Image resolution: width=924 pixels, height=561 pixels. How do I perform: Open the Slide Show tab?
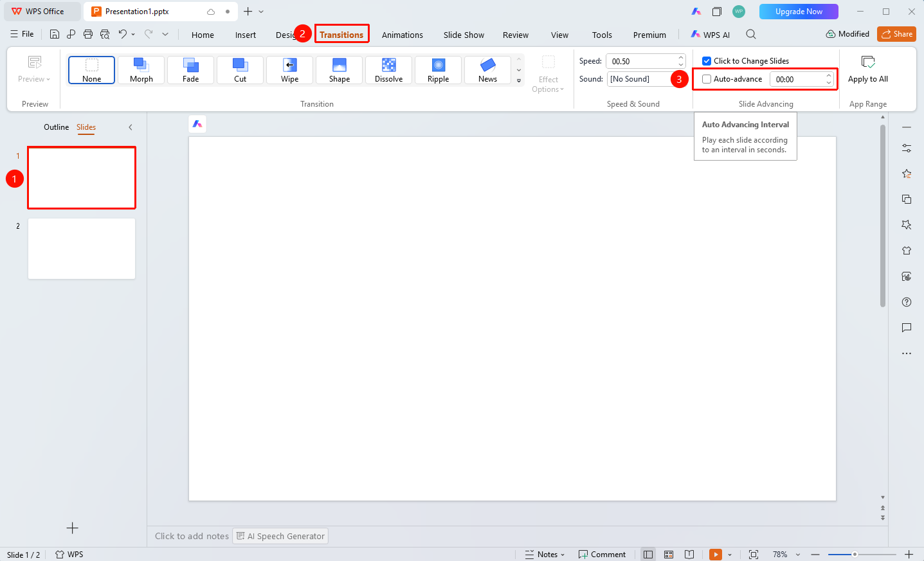(464, 35)
